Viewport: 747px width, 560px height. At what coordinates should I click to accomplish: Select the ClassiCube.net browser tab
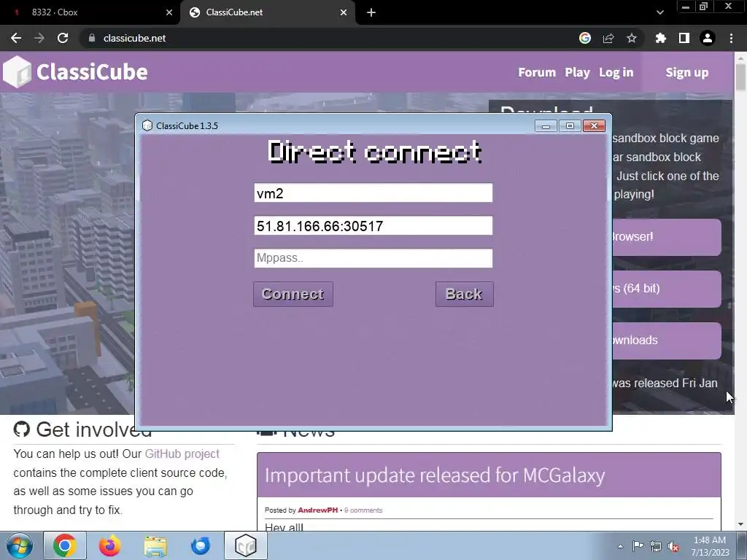pyautogui.click(x=267, y=12)
